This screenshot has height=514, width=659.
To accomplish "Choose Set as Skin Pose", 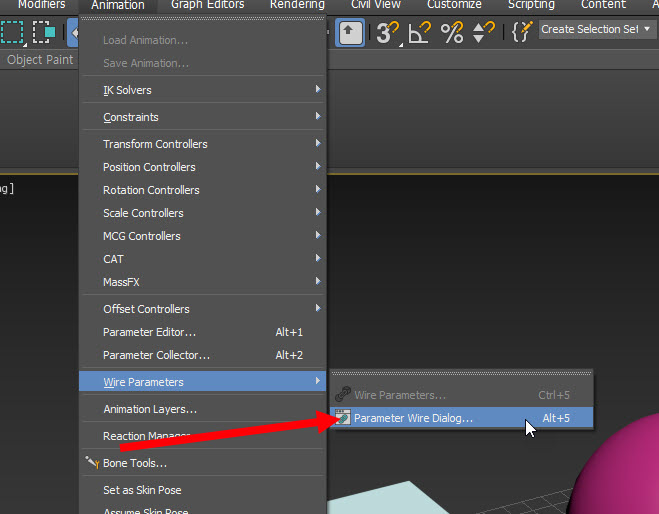I will tap(203, 490).
